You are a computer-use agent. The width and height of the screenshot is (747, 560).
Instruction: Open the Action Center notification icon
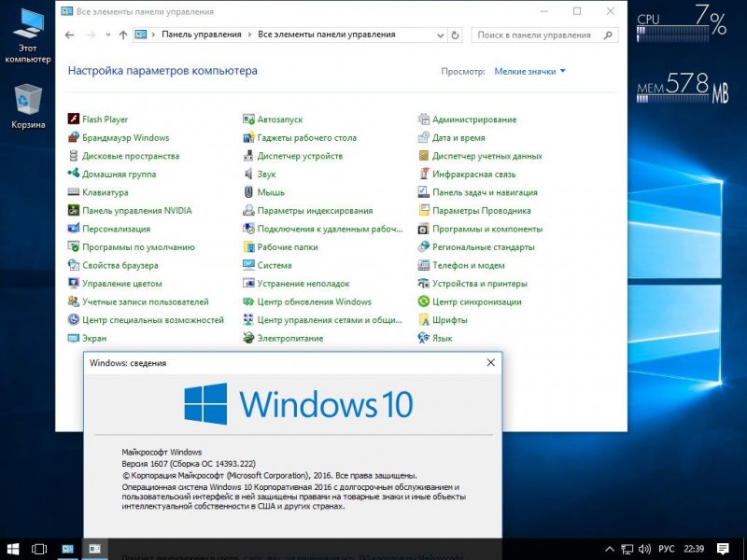(723, 549)
